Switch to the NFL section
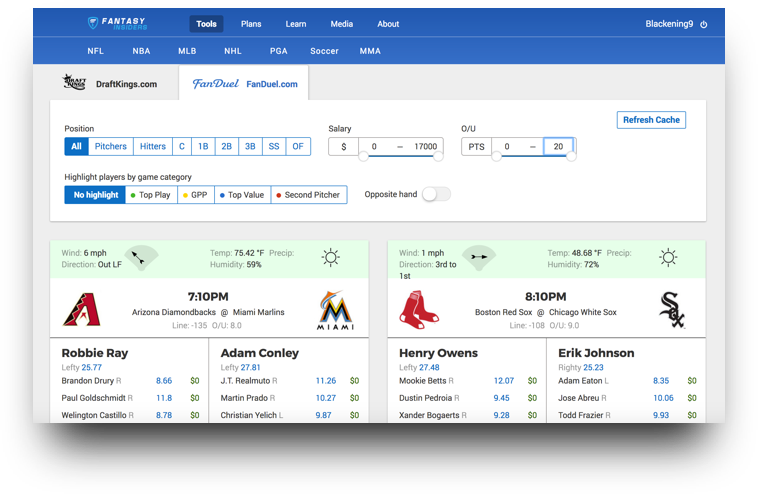 [x=96, y=51]
